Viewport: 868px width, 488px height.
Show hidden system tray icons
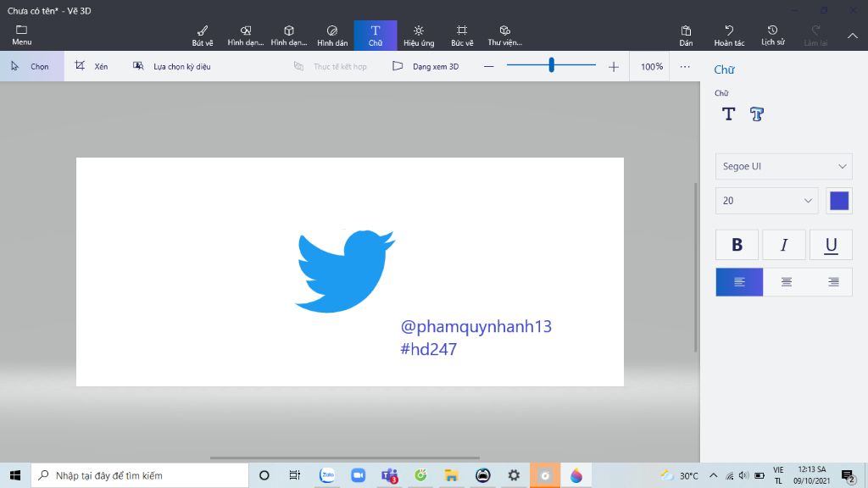pos(714,475)
